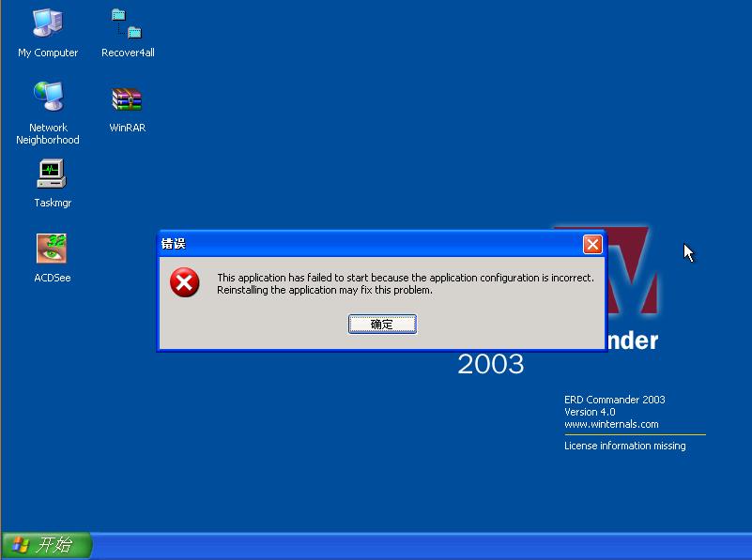Click the www.winternals.com text

[611, 424]
